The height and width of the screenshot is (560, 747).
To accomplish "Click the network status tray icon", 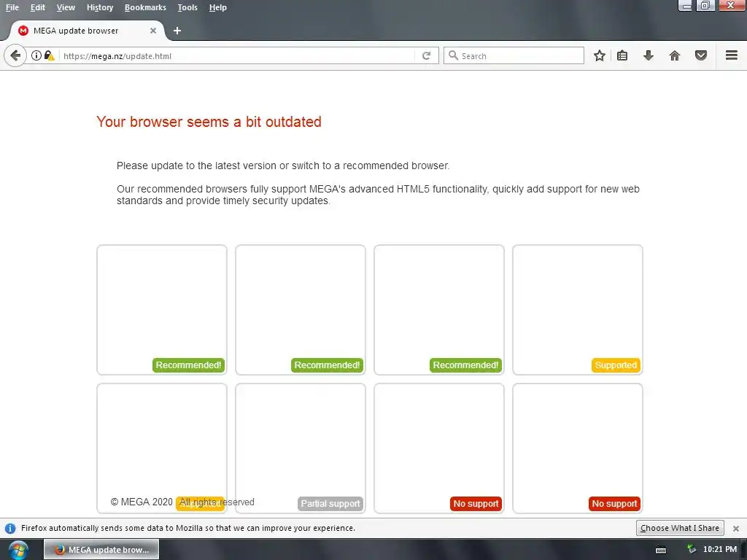I will coord(692,550).
